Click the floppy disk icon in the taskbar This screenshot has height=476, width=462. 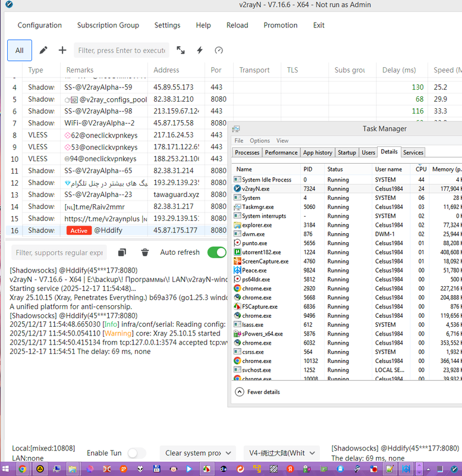coord(156,469)
